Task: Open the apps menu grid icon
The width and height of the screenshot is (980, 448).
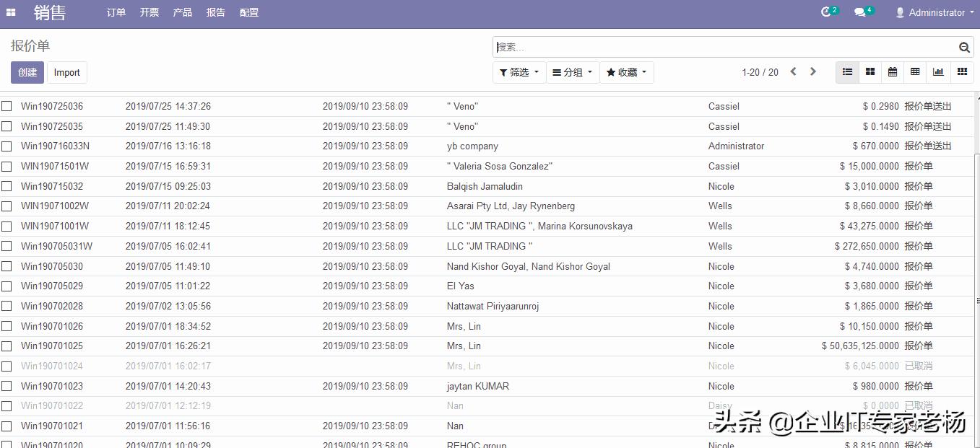Action: tap(10, 12)
